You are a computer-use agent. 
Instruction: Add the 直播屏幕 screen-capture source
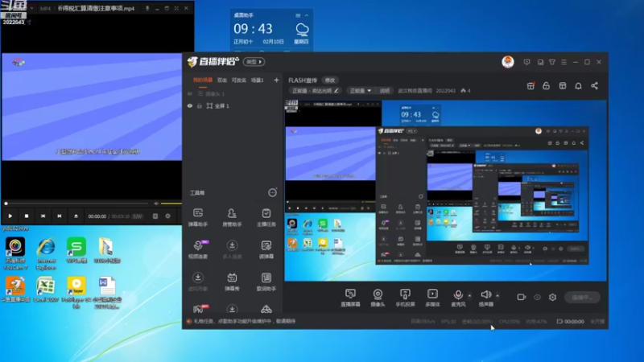(350, 298)
